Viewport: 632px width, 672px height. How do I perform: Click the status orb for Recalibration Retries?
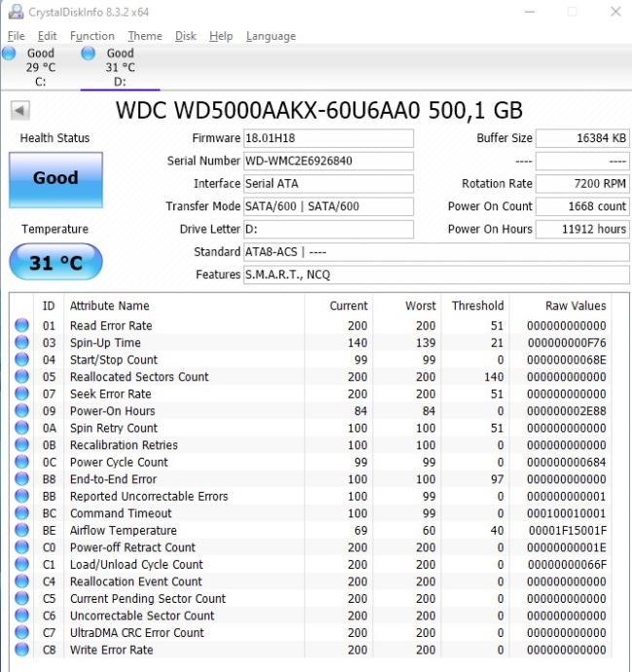(x=21, y=445)
